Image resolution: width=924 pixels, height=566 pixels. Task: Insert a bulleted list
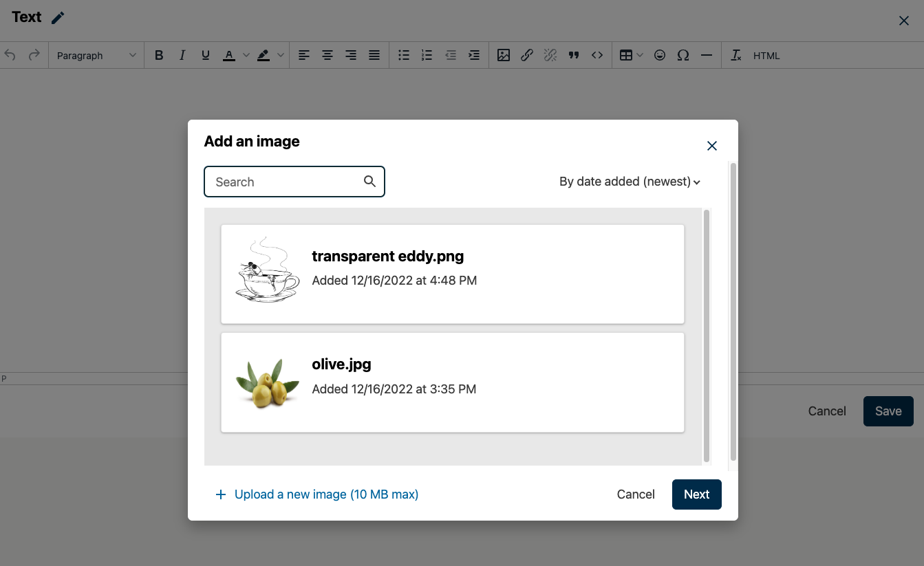click(404, 56)
